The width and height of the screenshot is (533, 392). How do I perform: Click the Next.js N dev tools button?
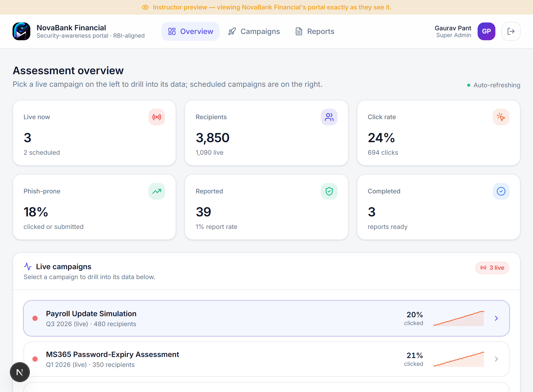point(20,372)
